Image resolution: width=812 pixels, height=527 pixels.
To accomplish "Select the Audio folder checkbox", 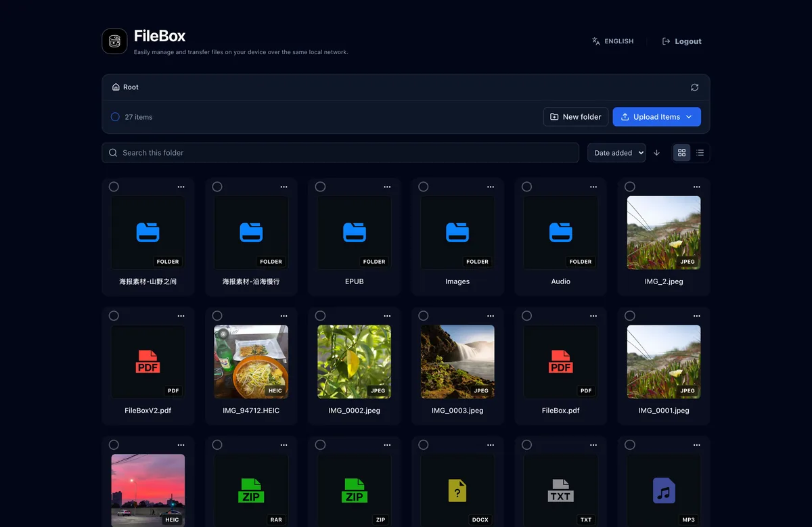I will pos(526,187).
